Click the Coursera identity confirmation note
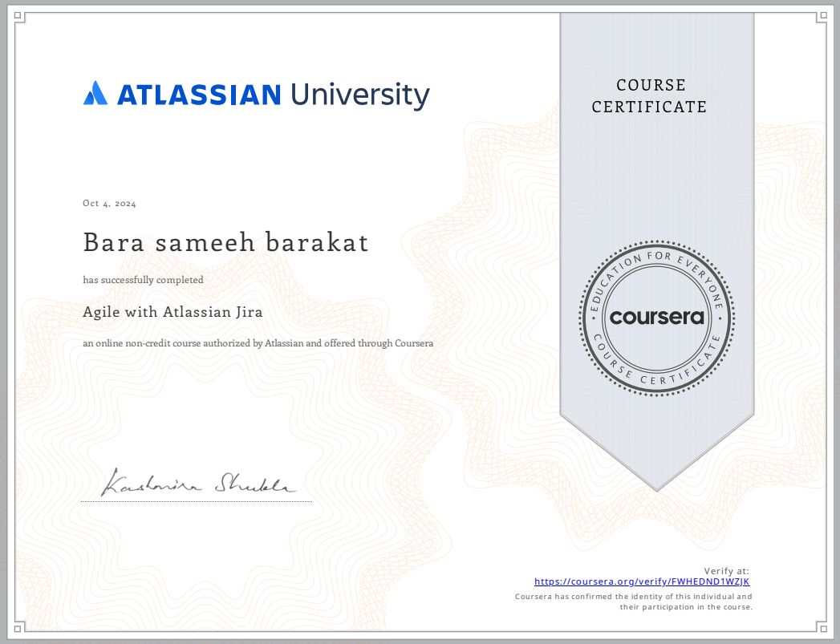This screenshot has height=644, width=840. pyautogui.click(x=633, y=602)
